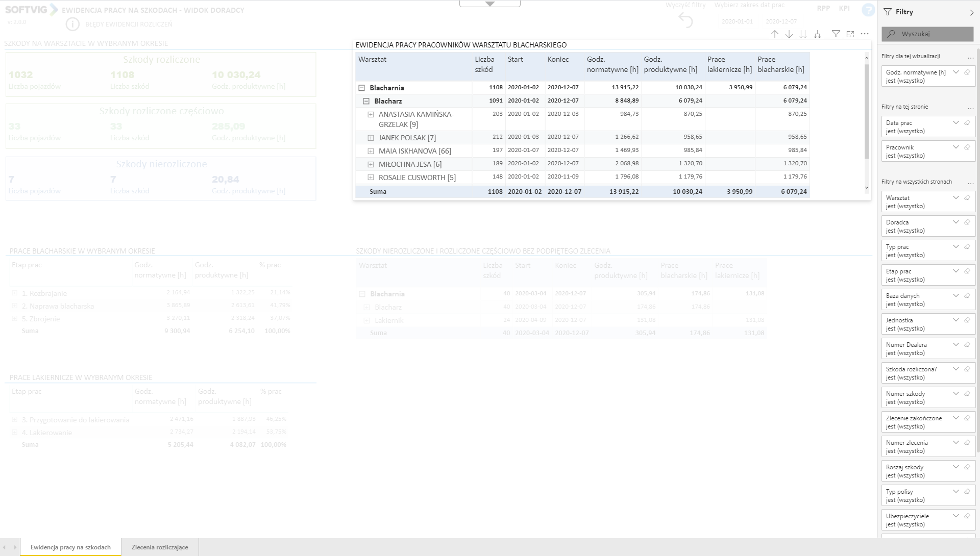Open the visual's filter funnel icon

click(836, 34)
